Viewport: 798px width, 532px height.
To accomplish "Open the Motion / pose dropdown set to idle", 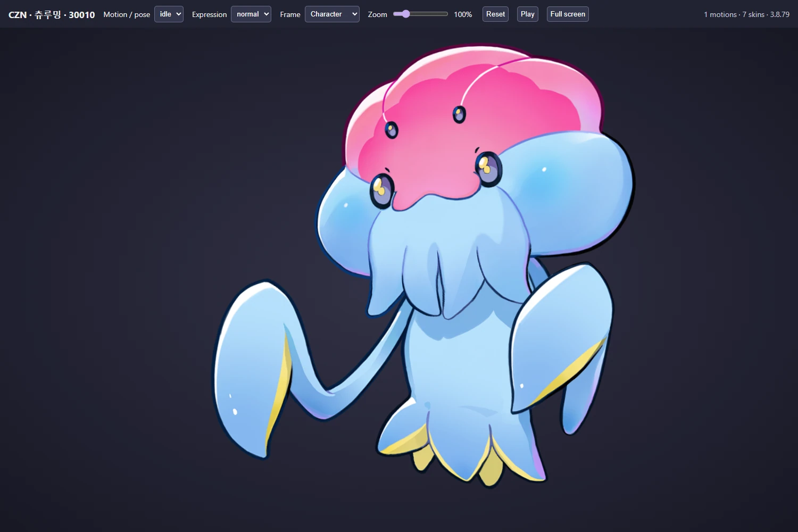I will [169, 14].
